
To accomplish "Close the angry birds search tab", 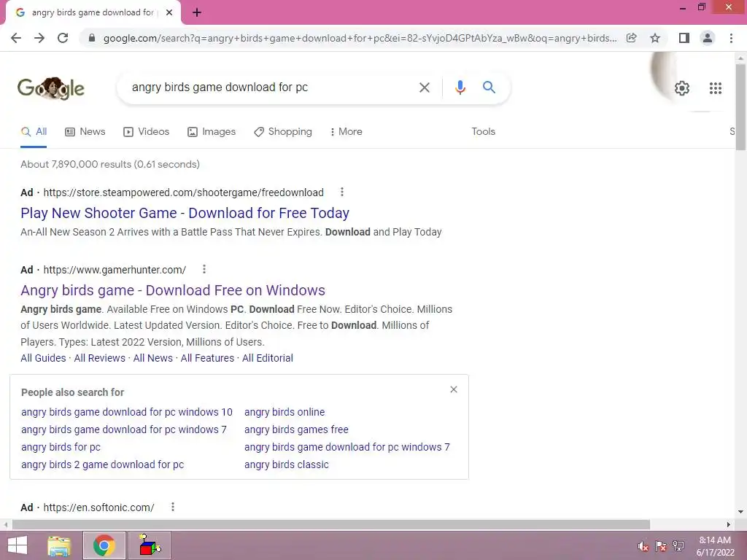I will (169, 12).
